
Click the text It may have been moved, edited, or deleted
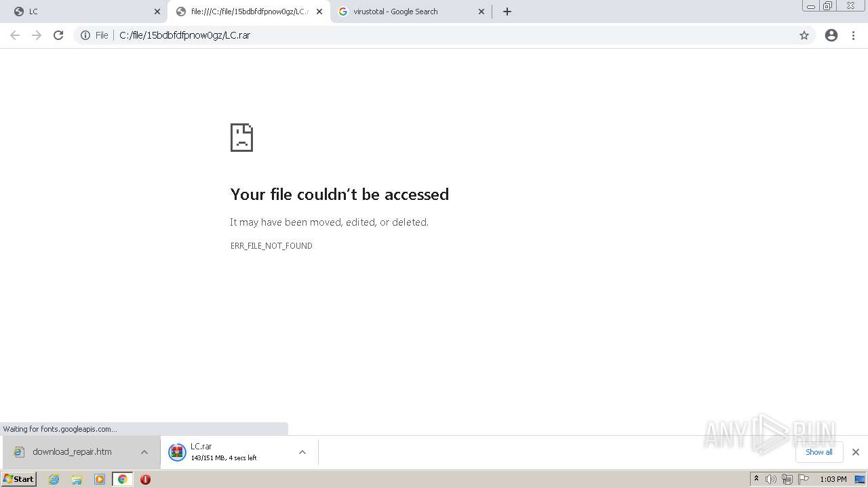point(329,222)
